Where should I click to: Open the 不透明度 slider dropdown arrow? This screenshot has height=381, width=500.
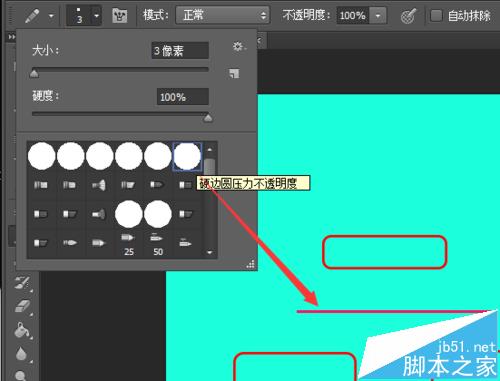point(378,15)
